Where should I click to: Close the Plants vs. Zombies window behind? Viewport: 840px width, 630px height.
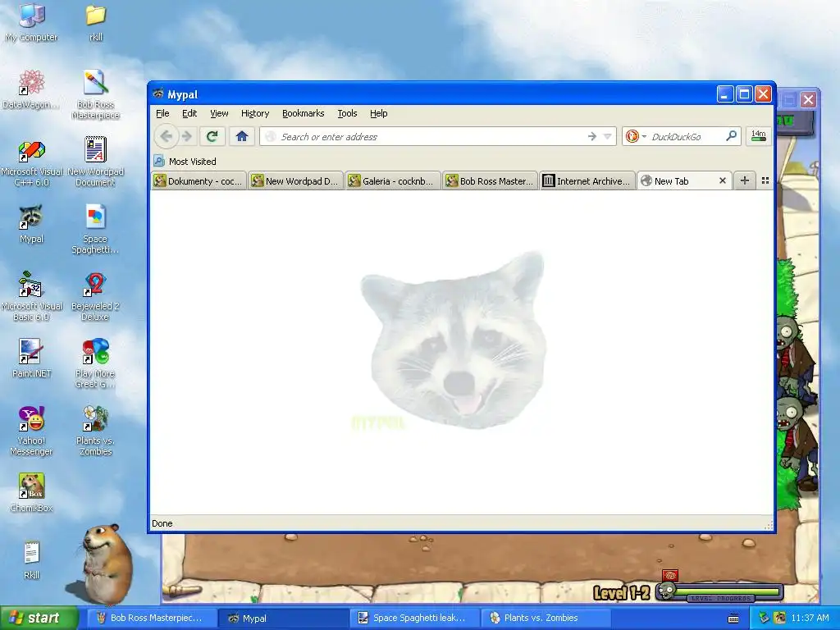[x=808, y=99]
